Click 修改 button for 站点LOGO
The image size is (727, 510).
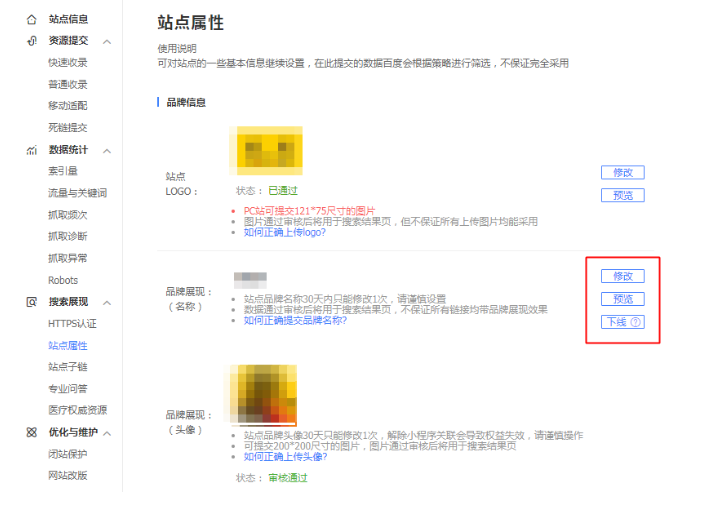click(622, 172)
